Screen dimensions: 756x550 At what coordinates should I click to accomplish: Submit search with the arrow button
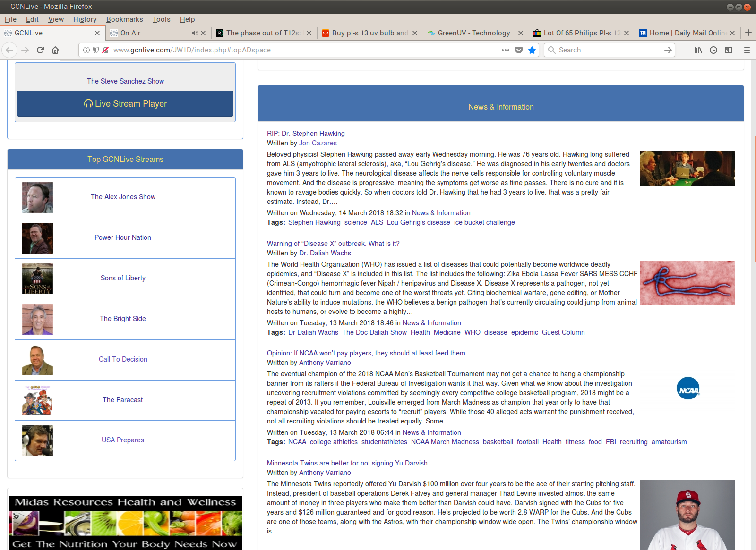[668, 50]
